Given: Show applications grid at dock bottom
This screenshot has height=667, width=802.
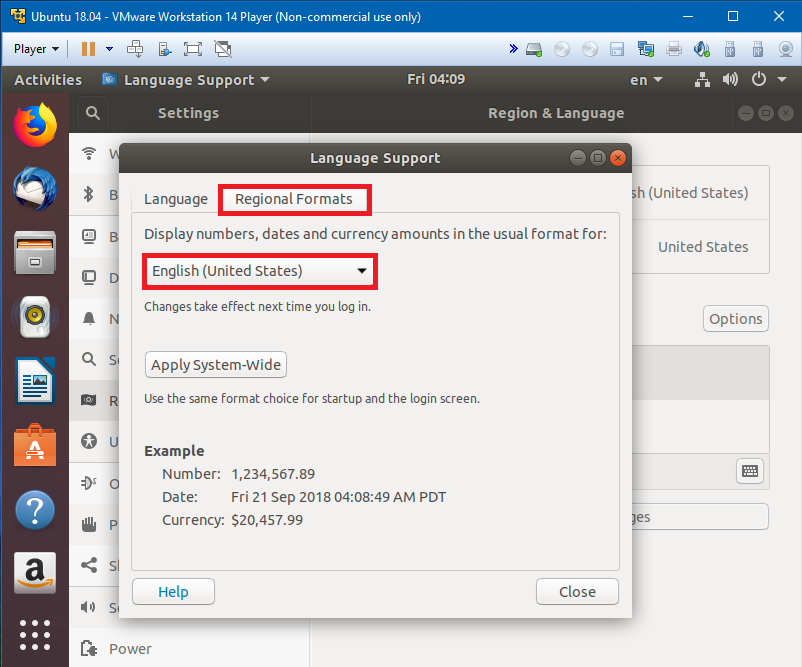Looking at the screenshot, I should point(35,635).
